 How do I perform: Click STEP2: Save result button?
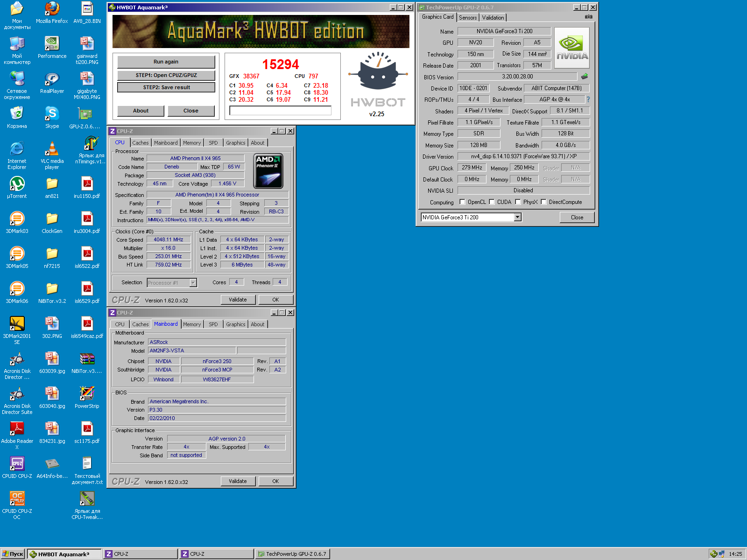coord(166,87)
